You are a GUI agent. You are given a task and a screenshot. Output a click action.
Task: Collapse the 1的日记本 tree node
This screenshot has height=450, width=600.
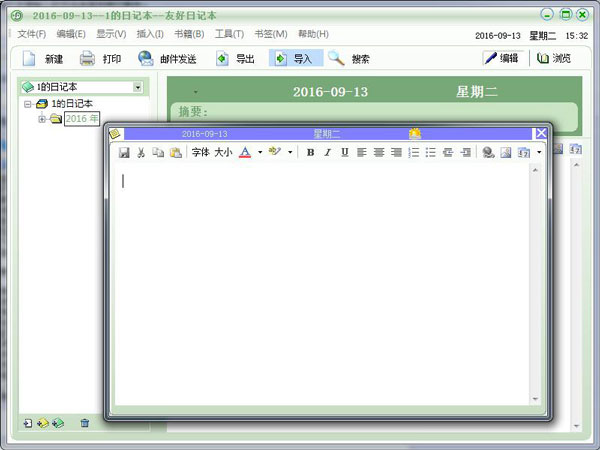pos(28,104)
